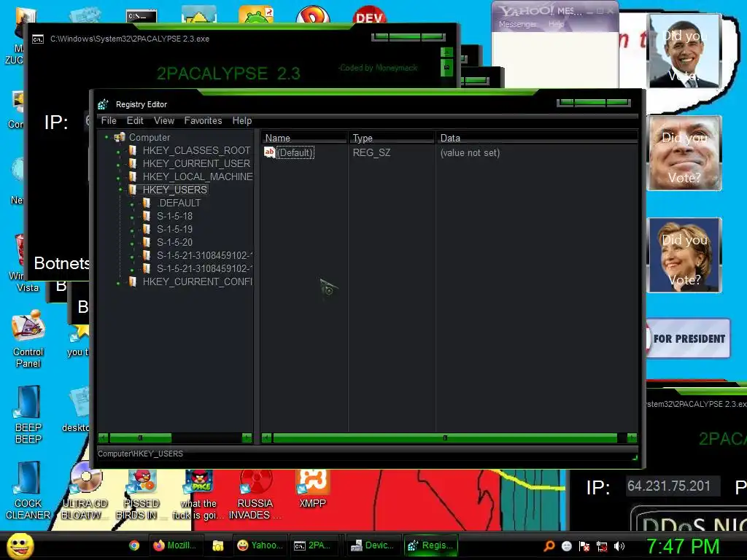Viewport: 747px width, 560px height.
Task: Open Control Panel desktop icon
Action: pyautogui.click(x=28, y=340)
